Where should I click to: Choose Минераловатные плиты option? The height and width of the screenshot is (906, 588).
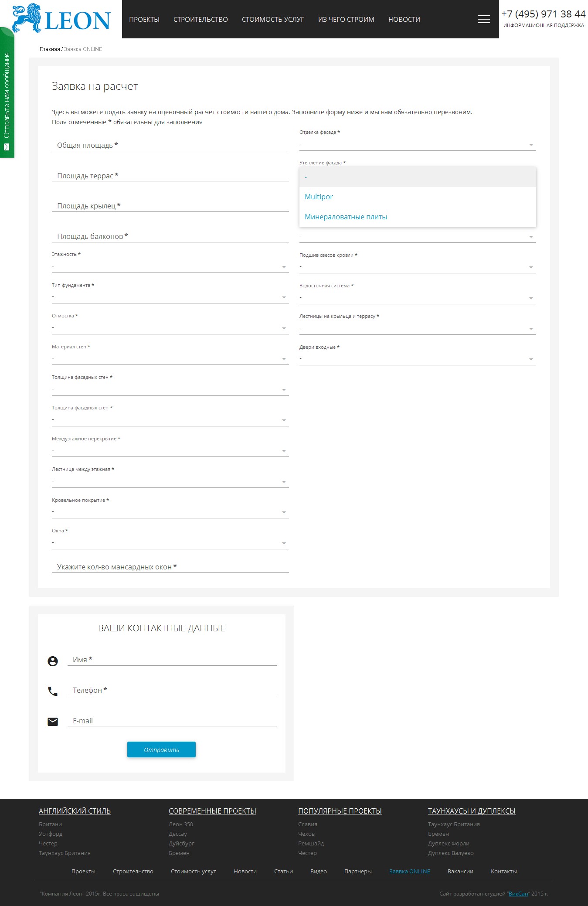point(346,217)
